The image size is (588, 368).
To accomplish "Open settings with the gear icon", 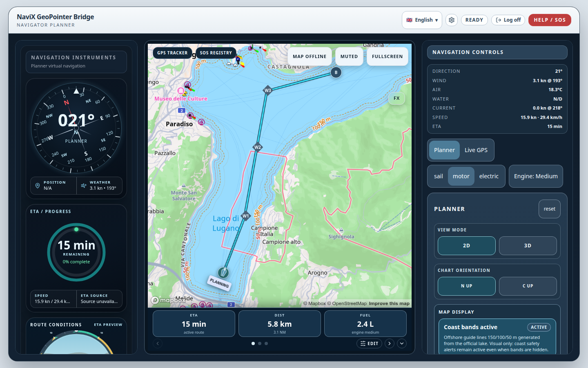I will point(452,20).
